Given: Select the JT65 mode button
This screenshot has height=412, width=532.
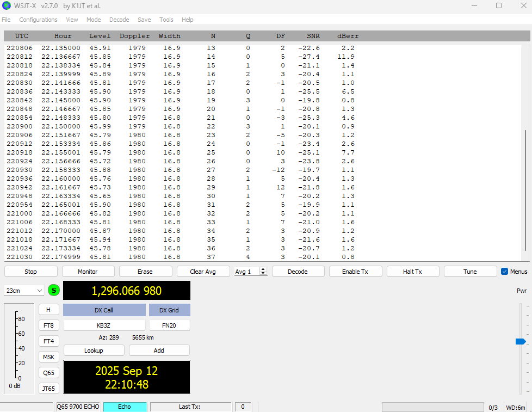Looking at the screenshot, I should click(x=48, y=389).
